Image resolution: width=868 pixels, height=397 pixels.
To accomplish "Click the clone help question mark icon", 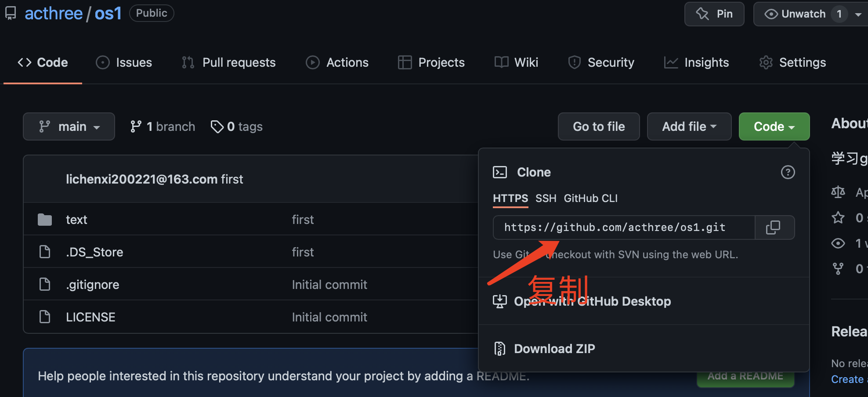I will coord(788,172).
